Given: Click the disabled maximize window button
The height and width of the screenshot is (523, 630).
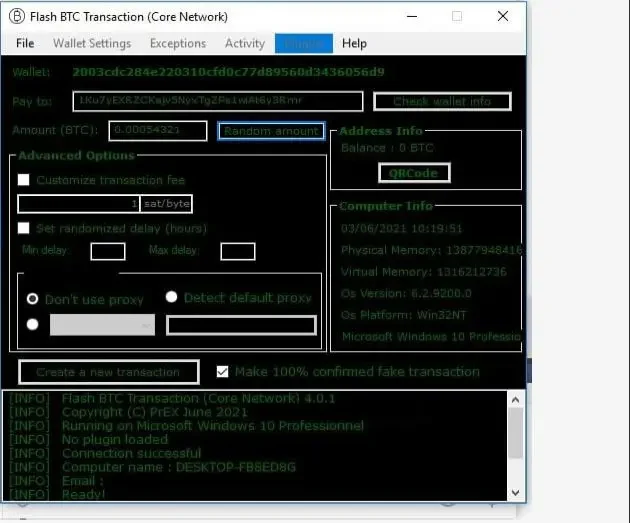Looking at the screenshot, I should (x=457, y=16).
